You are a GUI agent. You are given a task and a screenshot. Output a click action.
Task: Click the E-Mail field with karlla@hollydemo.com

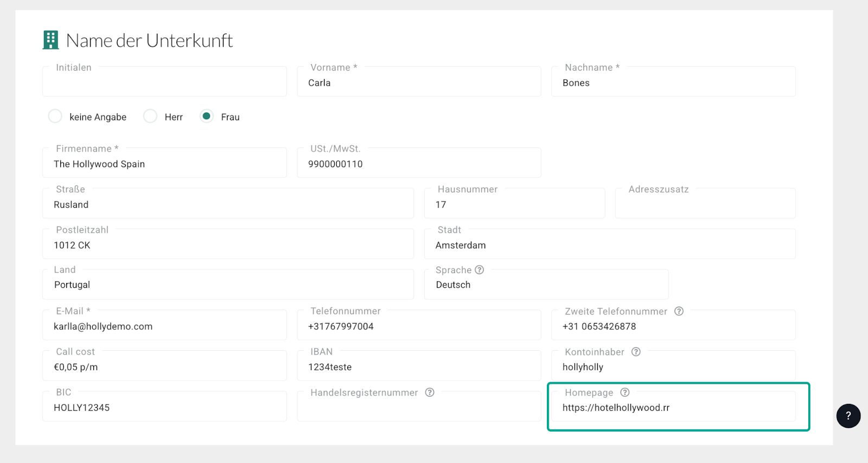tap(164, 325)
